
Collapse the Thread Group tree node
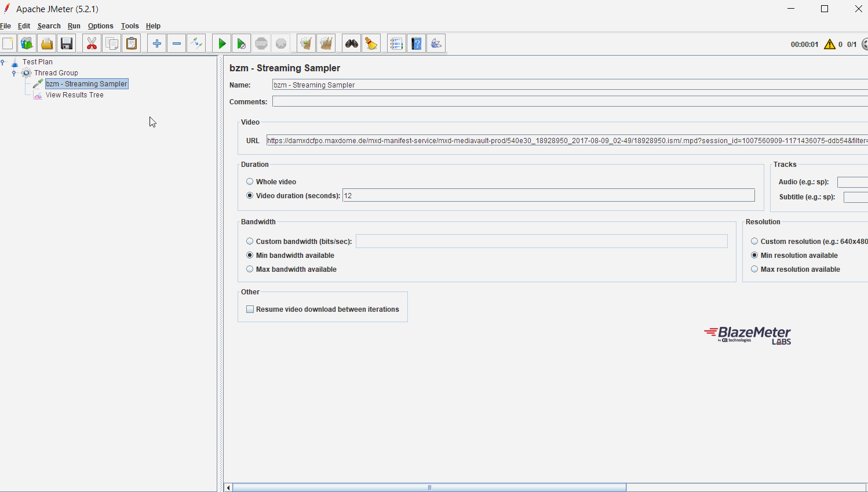coord(14,73)
